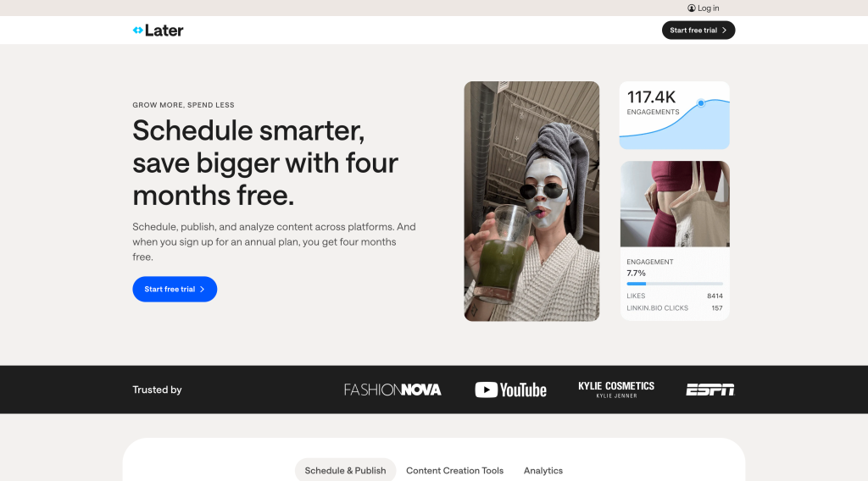Click the Later logo icon
Viewport: 868px width, 481px height.
138,30
